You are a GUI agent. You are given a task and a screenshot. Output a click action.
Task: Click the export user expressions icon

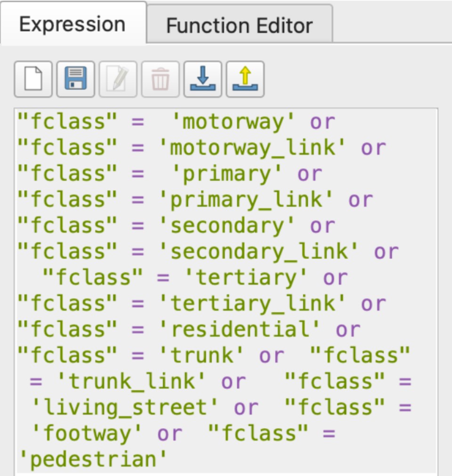coord(245,79)
